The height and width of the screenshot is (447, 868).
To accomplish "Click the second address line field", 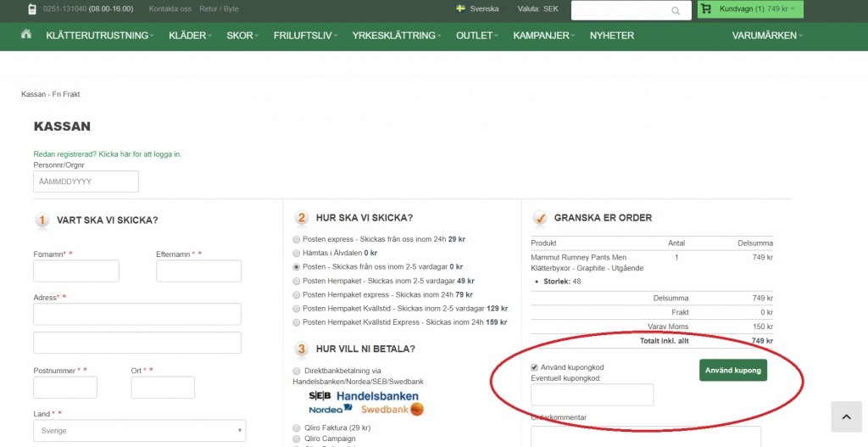I will (x=137, y=343).
